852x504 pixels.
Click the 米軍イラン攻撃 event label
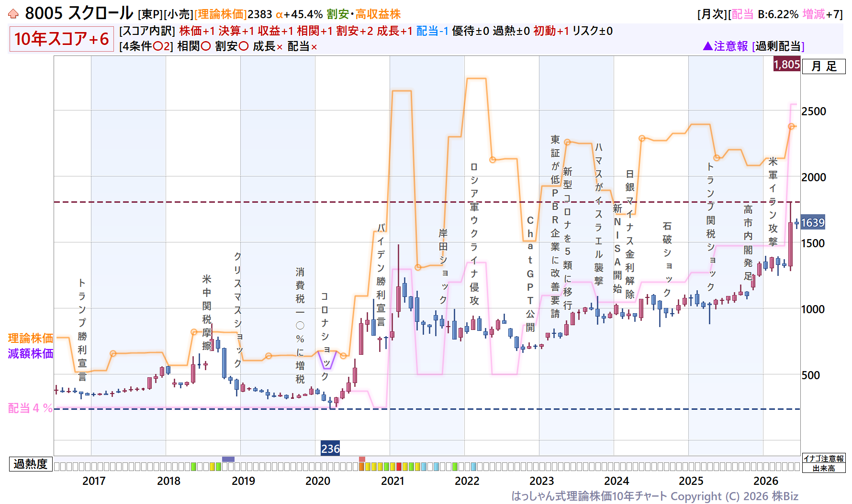(x=773, y=201)
